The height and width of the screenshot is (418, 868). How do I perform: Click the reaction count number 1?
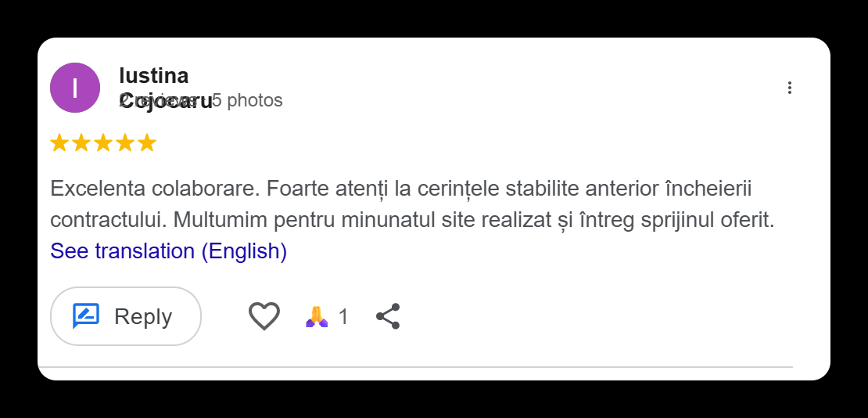point(343,317)
